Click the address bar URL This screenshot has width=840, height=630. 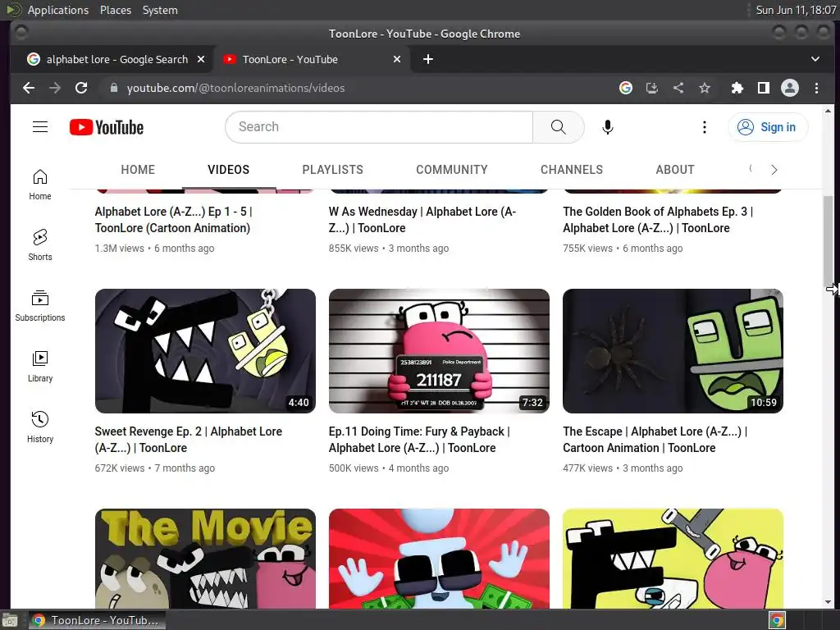235,88
